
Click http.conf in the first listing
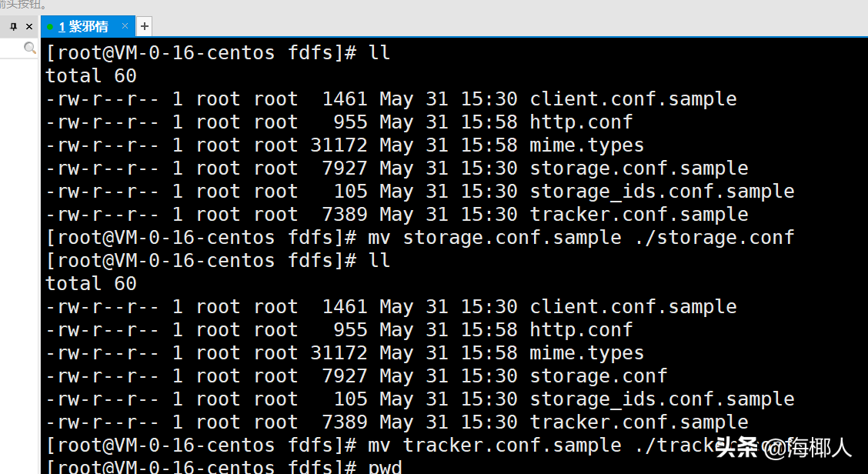pos(580,122)
